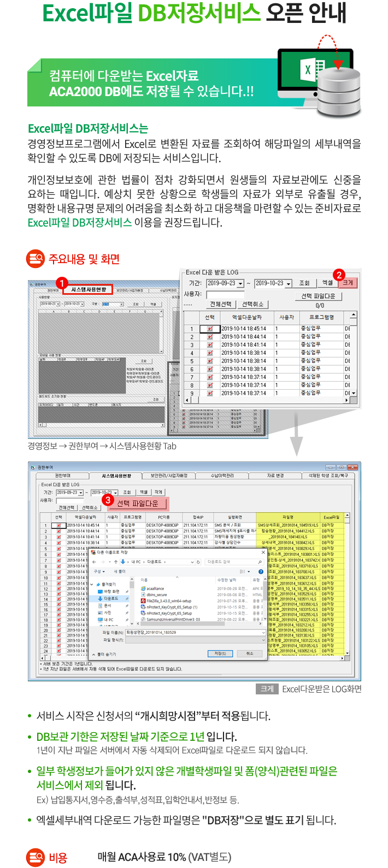This screenshot has width=388, height=868.
Task: Select the nProtect_KeyCrypt_65_Setup (1) file
Action: 169,607
